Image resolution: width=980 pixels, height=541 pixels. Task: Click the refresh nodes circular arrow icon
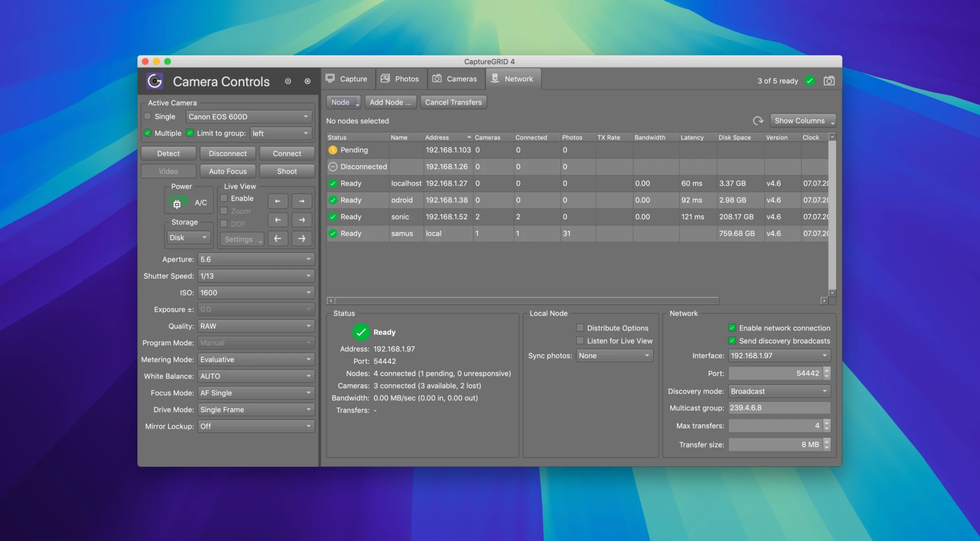[x=758, y=121]
